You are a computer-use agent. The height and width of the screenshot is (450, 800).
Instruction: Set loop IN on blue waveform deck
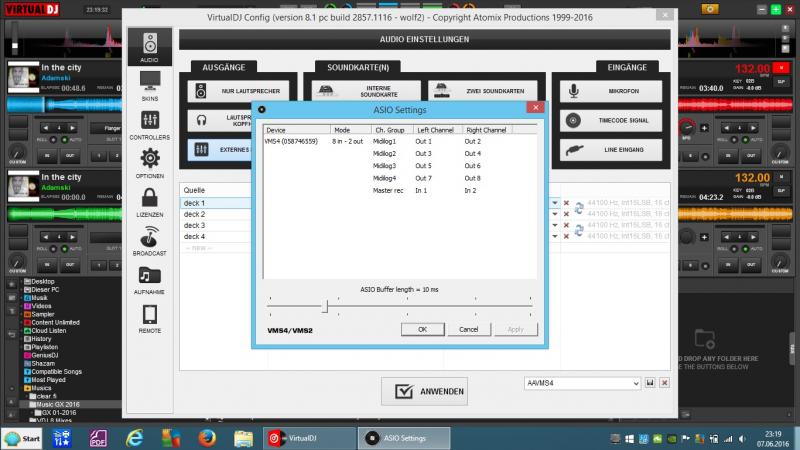(47, 156)
